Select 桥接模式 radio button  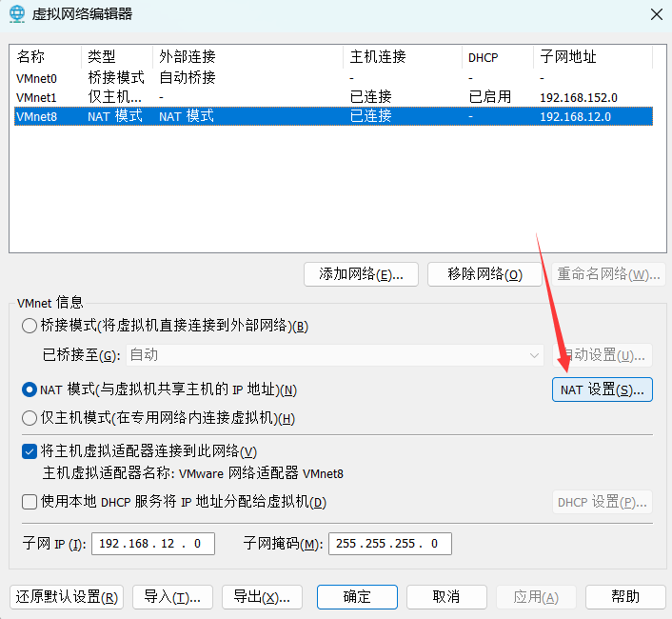coord(30,326)
